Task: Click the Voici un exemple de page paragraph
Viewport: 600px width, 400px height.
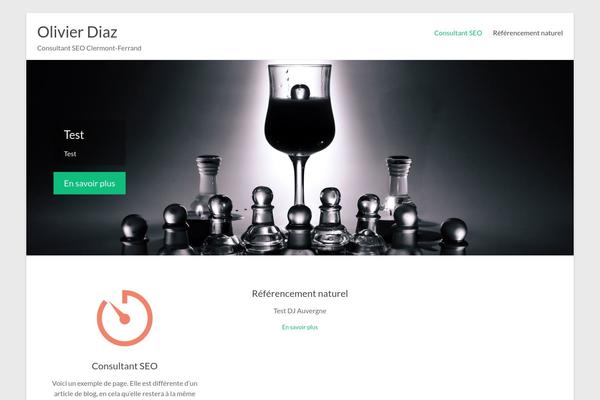Action: tap(125, 388)
